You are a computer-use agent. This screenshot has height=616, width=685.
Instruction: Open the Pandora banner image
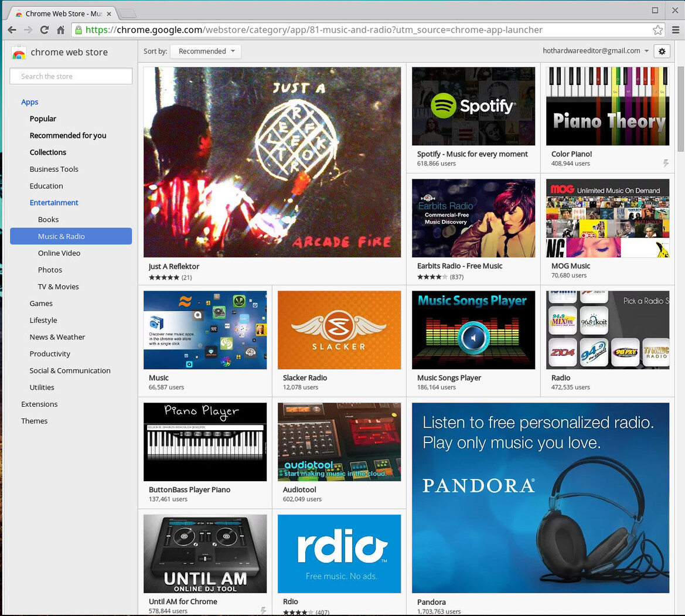[540, 498]
